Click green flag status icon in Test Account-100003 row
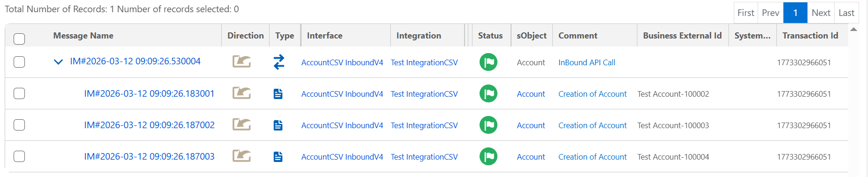The width and height of the screenshot is (868, 177). pos(488,125)
